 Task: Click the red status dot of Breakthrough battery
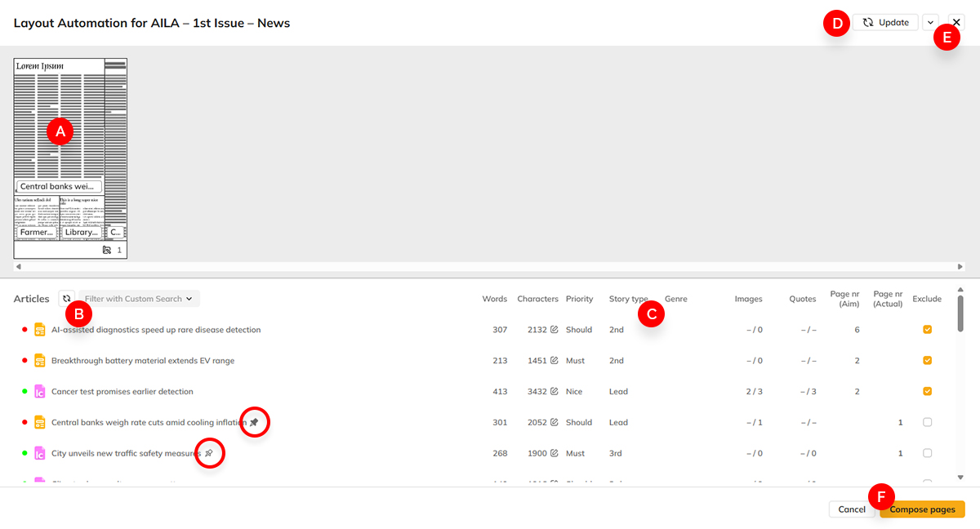24,361
